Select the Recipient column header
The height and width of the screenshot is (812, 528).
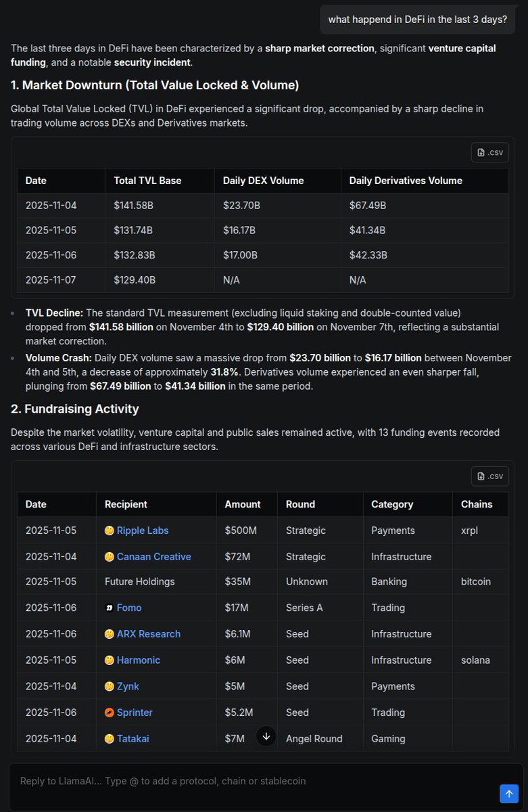click(156, 504)
